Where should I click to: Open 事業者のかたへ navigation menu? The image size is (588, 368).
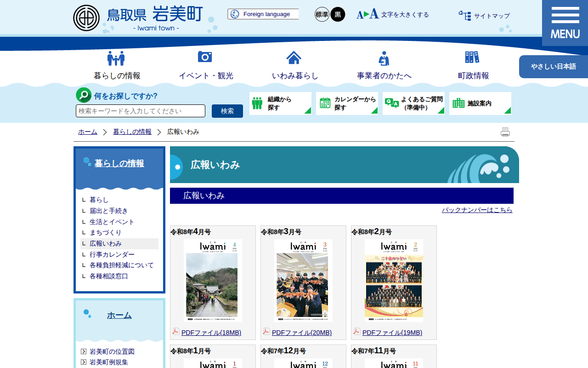pos(384,75)
